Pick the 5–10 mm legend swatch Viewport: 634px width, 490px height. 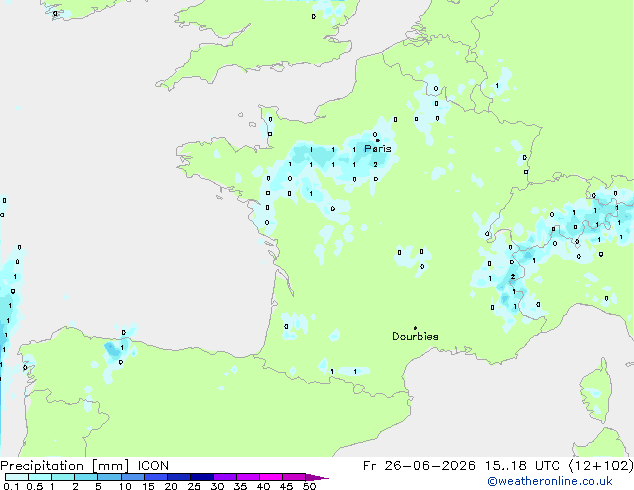coord(109,477)
